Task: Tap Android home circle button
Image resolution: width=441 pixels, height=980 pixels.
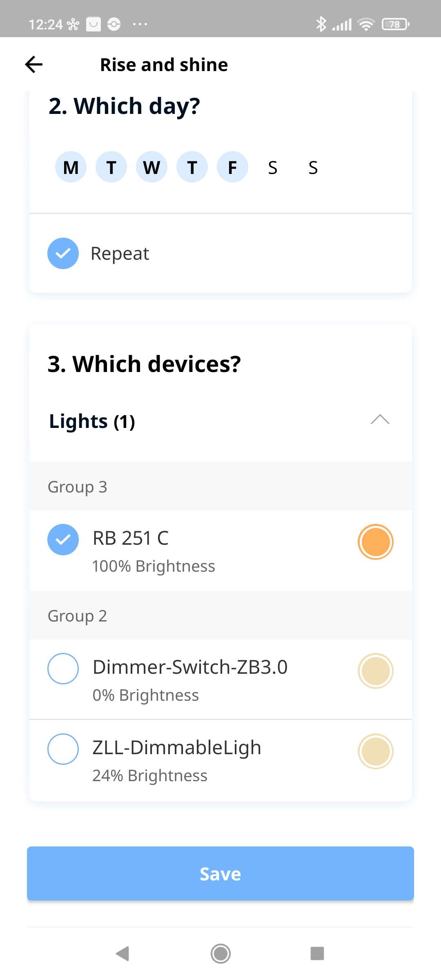Action: click(220, 953)
